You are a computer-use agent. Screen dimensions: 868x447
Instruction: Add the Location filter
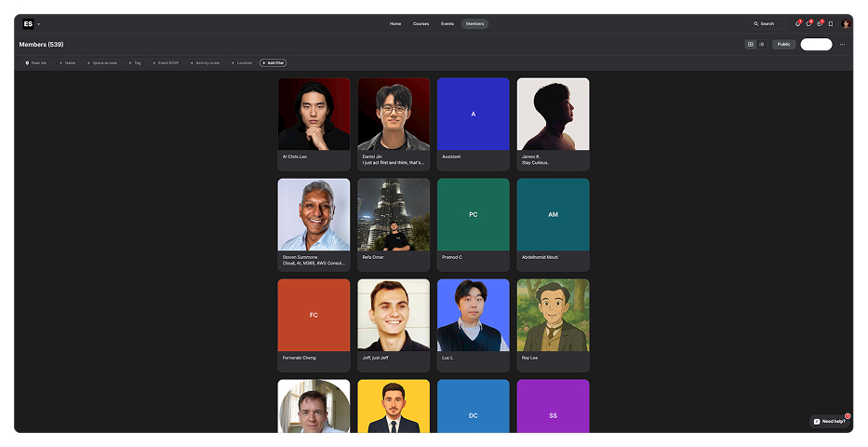pyautogui.click(x=241, y=63)
